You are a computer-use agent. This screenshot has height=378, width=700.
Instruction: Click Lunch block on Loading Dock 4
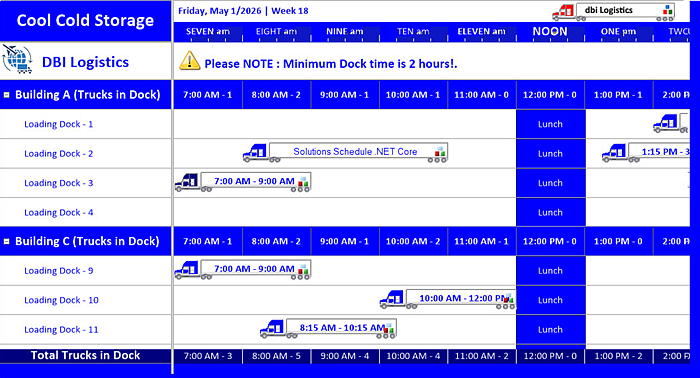click(x=550, y=212)
